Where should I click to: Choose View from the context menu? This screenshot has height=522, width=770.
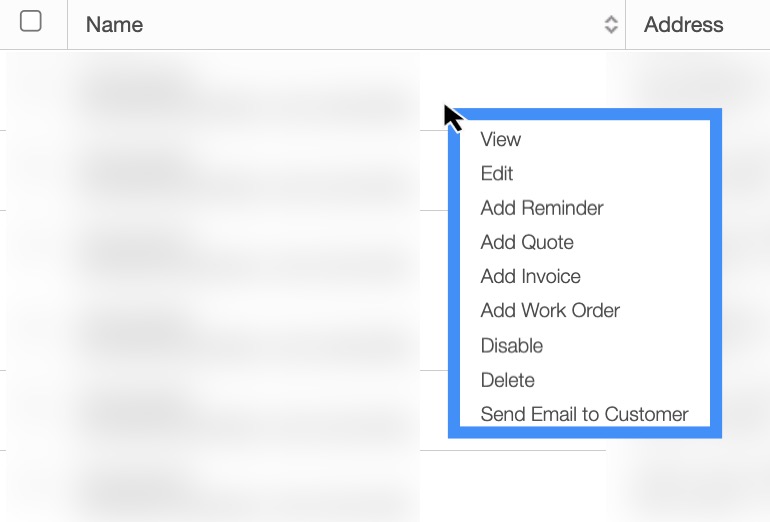501,140
